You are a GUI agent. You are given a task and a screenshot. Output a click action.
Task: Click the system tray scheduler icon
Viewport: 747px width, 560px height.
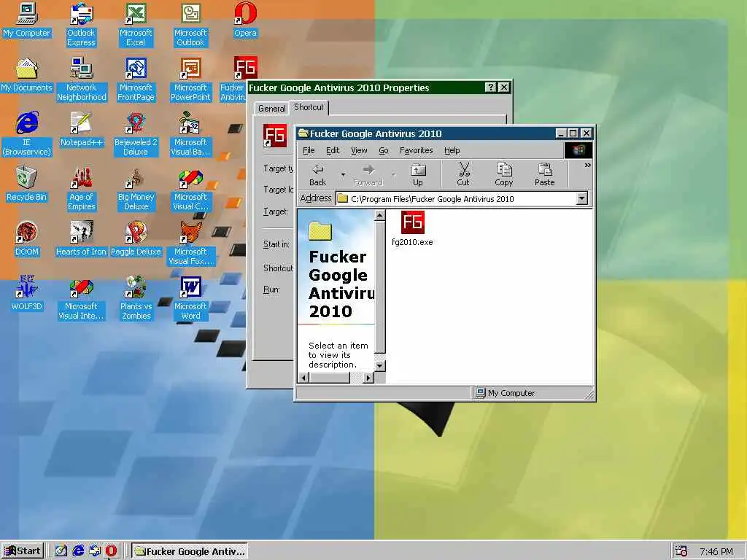[681, 551]
